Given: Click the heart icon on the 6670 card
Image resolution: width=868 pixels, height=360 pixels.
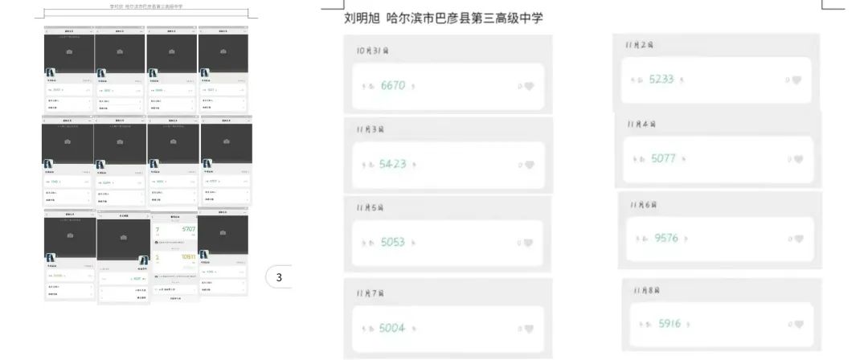Looking at the screenshot, I should pyautogui.click(x=529, y=87).
